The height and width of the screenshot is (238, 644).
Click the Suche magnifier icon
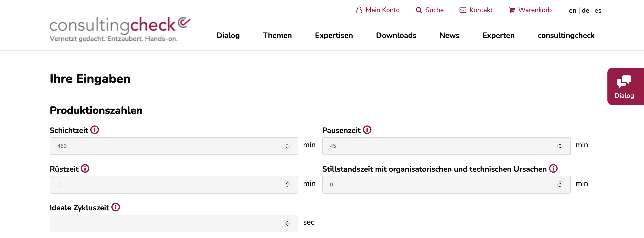[x=419, y=10]
